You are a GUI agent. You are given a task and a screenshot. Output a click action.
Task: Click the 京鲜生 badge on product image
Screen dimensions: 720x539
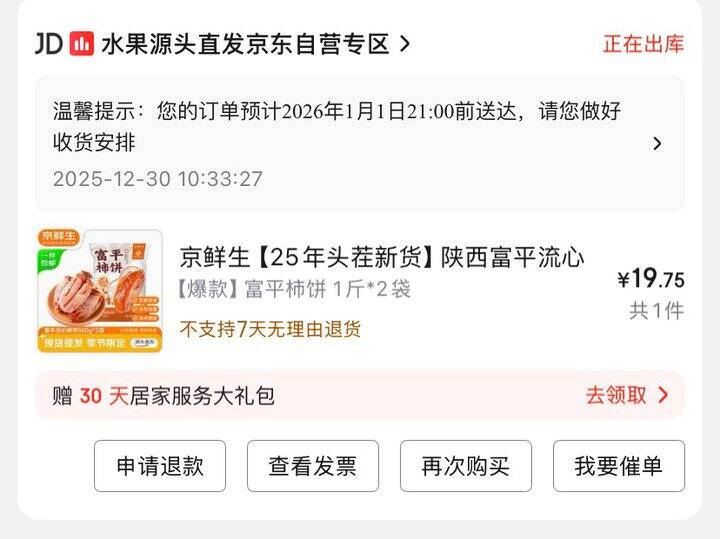click(x=58, y=236)
